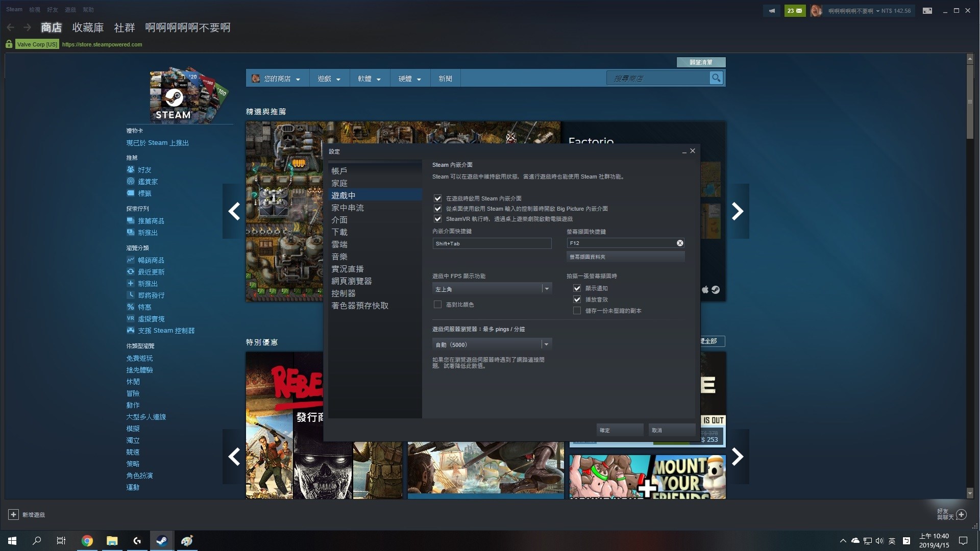
Task: Open the Top Sellers sidebar link
Action: (x=151, y=260)
